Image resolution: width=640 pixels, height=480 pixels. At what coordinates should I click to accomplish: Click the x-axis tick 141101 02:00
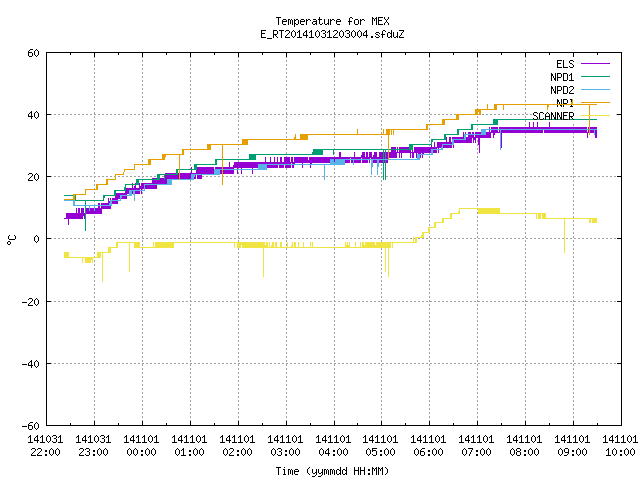(237, 446)
